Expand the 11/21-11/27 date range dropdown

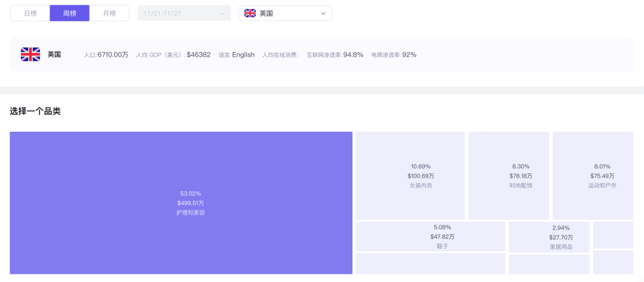click(x=184, y=13)
